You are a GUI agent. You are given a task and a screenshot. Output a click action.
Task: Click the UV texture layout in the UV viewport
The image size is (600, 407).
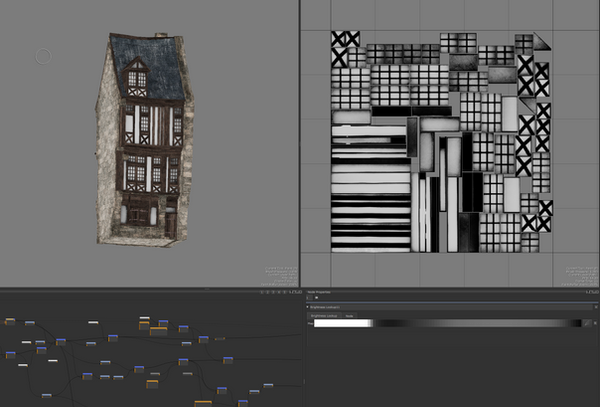(x=442, y=142)
